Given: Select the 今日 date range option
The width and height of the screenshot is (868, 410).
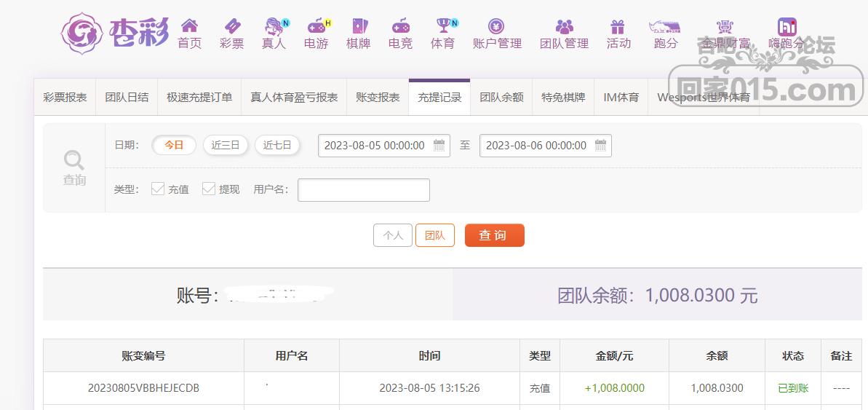Looking at the screenshot, I should (x=174, y=145).
